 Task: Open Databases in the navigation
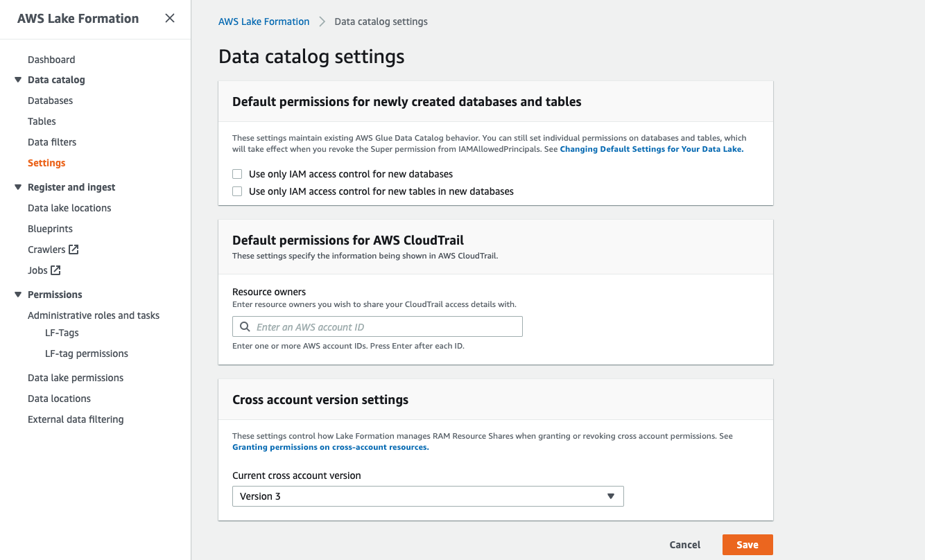(x=50, y=100)
